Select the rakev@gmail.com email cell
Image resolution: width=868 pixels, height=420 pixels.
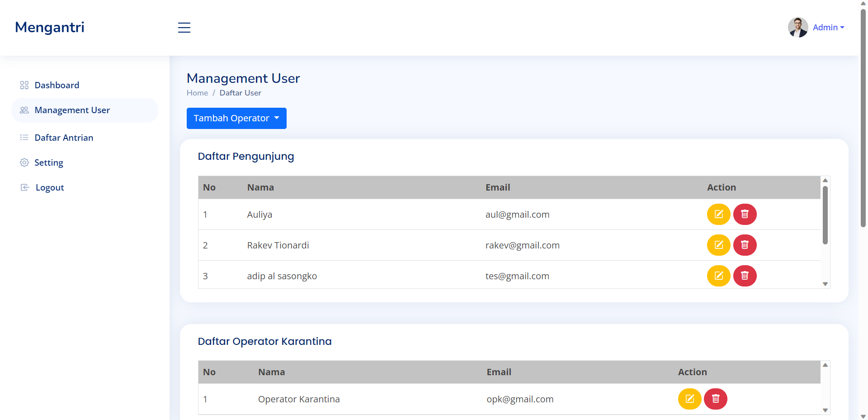pos(523,245)
